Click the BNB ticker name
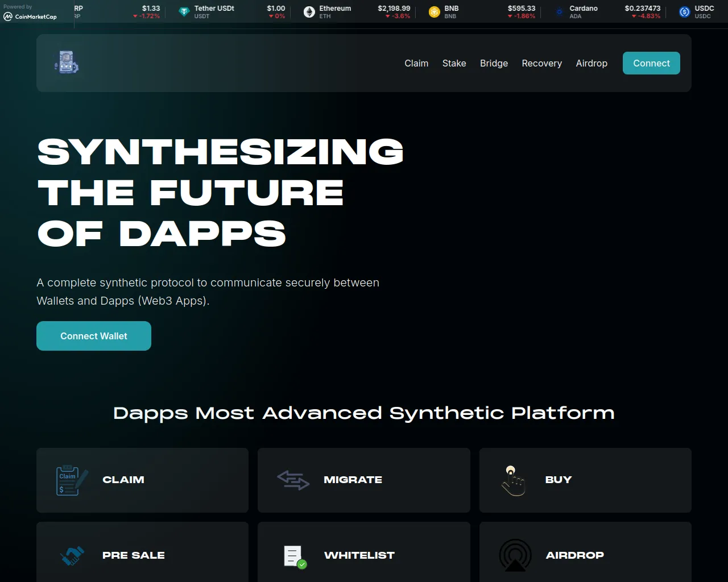The height and width of the screenshot is (582, 728). 452,9
